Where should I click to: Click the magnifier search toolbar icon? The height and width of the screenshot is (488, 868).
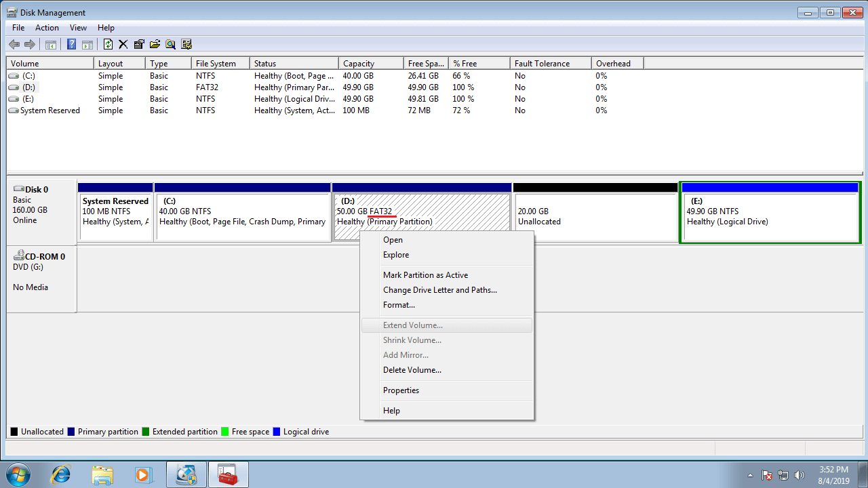point(170,45)
